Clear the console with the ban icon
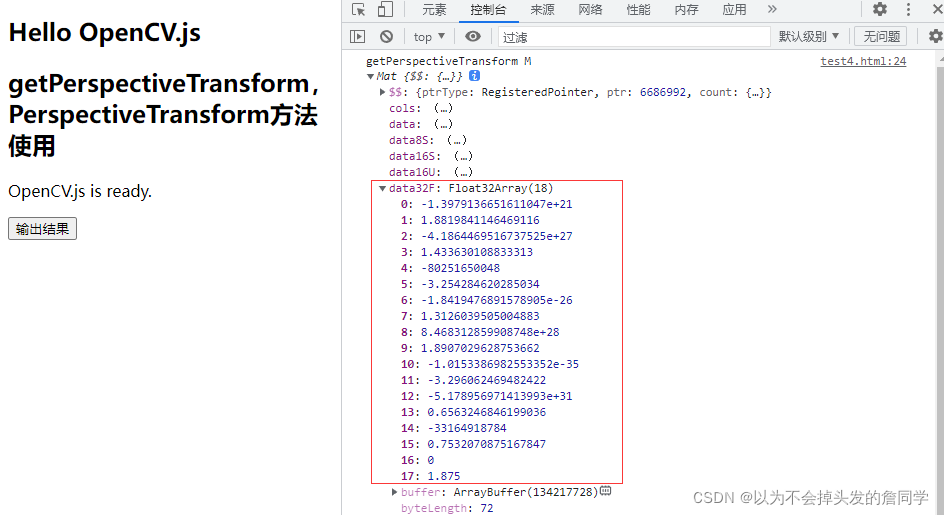Image resolution: width=944 pixels, height=515 pixels. [x=387, y=37]
